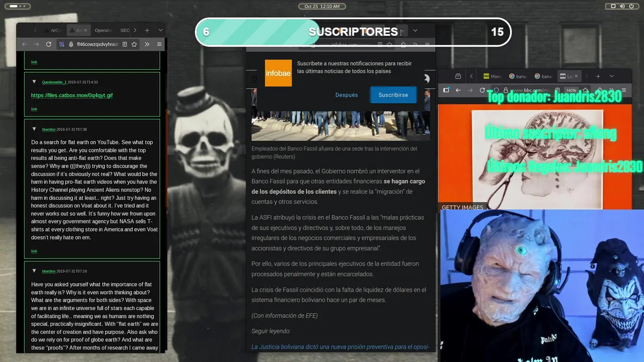Open a new tab in the BBC window
This screenshot has height=362, width=644.
coord(598,76)
